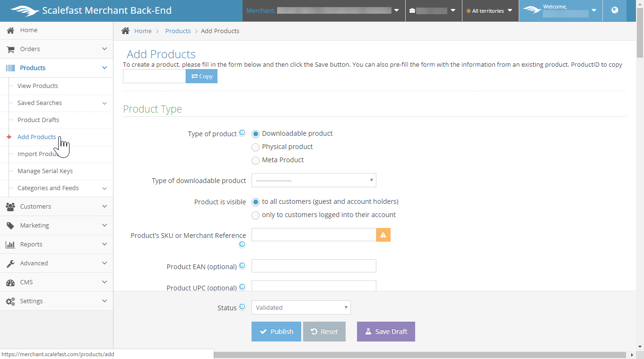Click the Product's SKU input field
Viewport: 644px width, 359px height.
pyautogui.click(x=313, y=235)
